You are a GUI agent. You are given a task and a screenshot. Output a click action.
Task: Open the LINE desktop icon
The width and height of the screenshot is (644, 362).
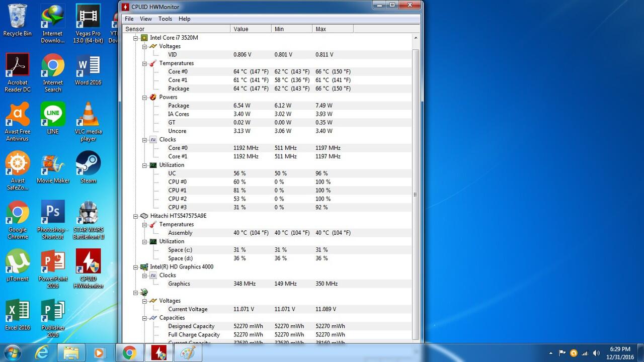(x=53, y=119)
